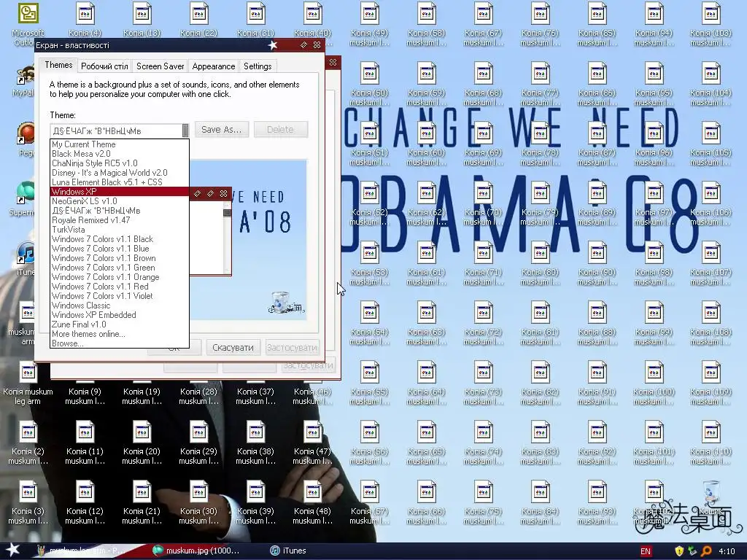Pick Windows 7 Colors v1.1 Black

[x=120, y=239]
